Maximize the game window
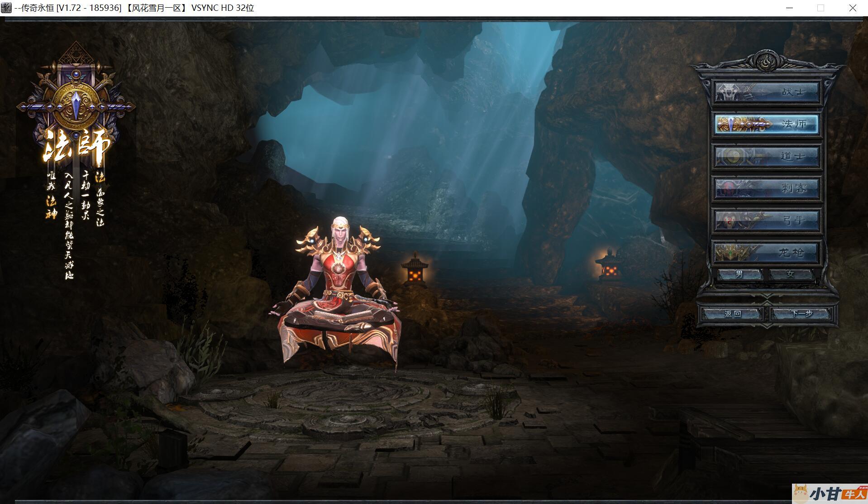The width and height of the screenshot is (868, 504). pos(820,8)
